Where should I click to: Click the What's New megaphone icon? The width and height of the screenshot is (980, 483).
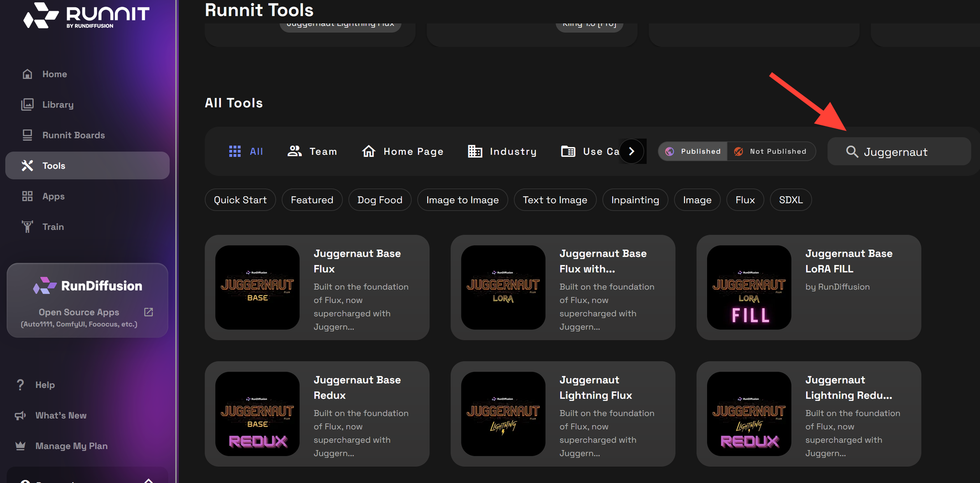click(x=20, y=415)
